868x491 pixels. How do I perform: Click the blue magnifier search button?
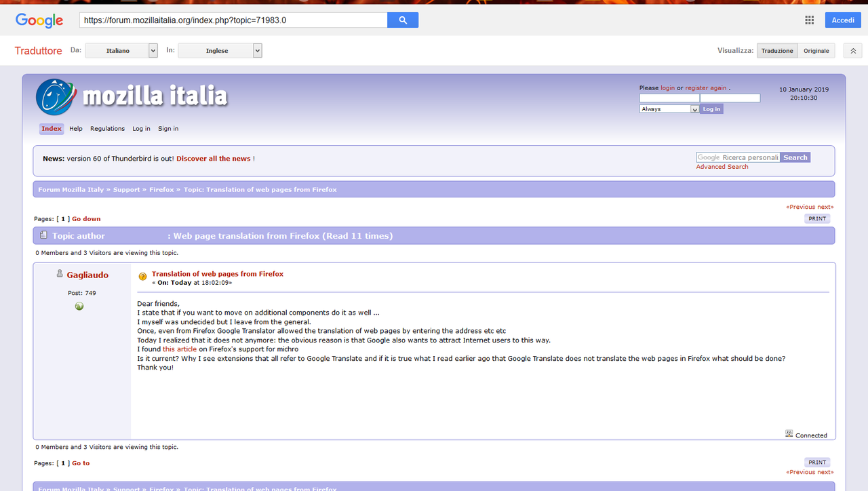[403, 20]
